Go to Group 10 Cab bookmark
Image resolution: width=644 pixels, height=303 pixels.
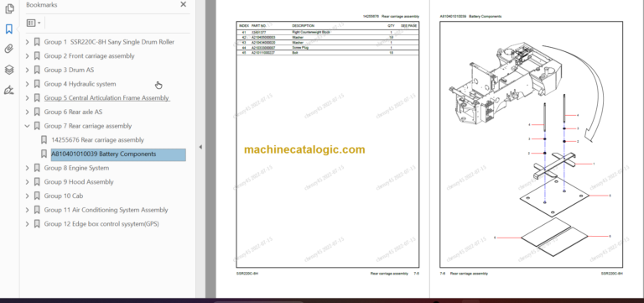64,196
